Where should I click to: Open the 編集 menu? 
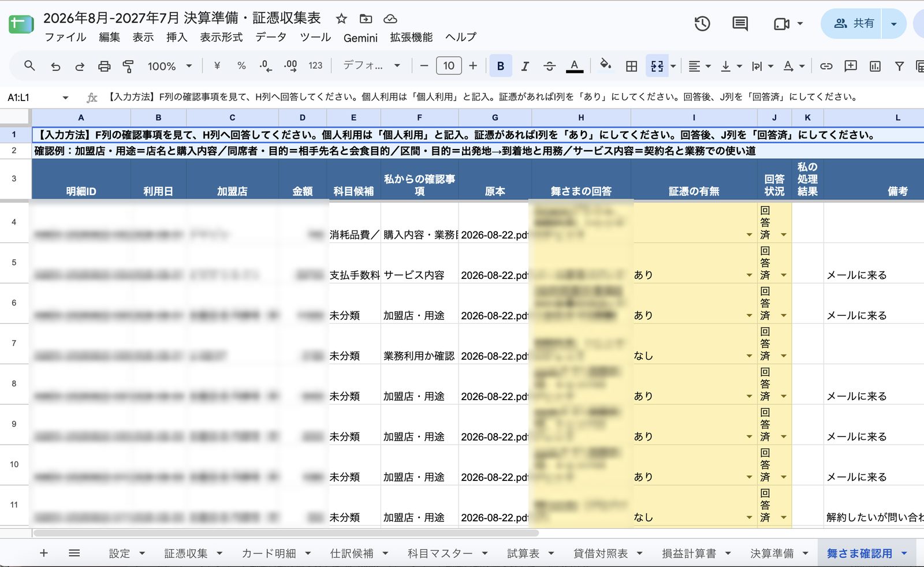(109, 37)
